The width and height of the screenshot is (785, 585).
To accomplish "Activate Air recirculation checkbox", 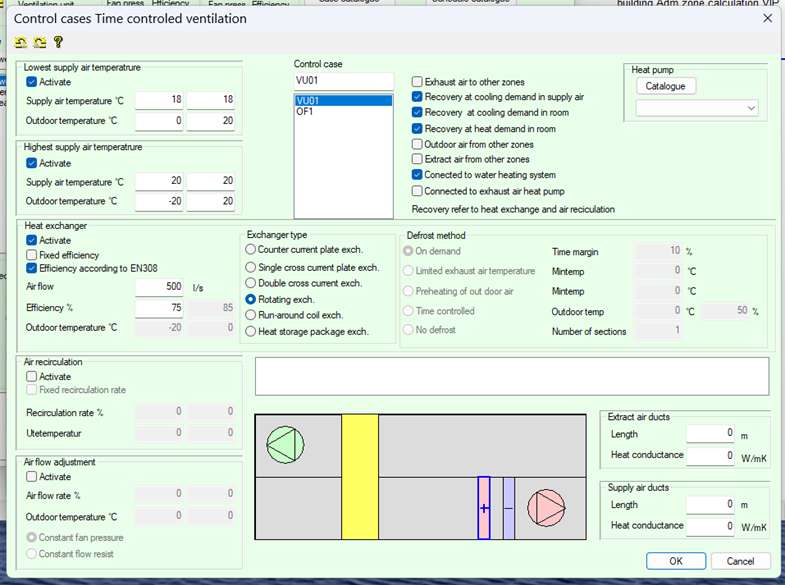I will point(32,377).
